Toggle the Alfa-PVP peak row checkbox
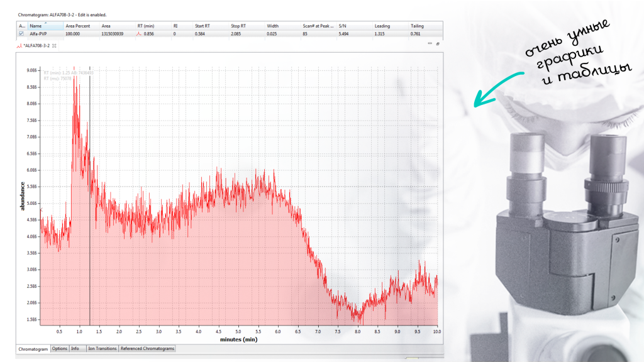The width and height of the screenshot is (644, 362). [21, 34]
